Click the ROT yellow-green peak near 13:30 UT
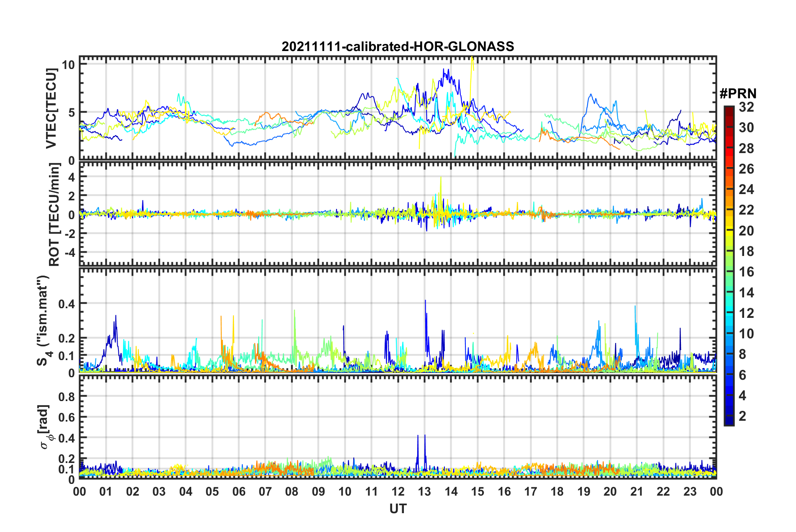The width and height of the screenshot is (796, 532). coord(441,186)
